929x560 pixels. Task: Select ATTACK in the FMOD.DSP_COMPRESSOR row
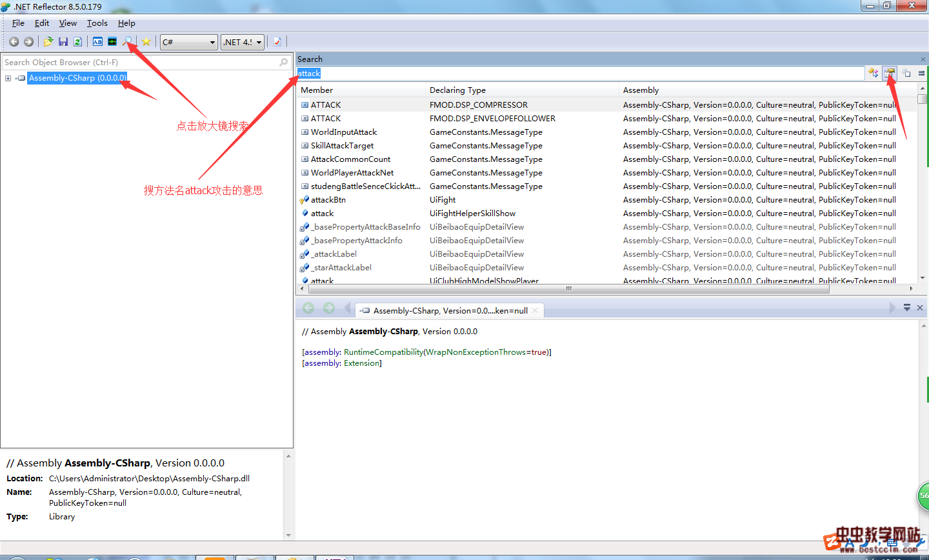point(326,105)
